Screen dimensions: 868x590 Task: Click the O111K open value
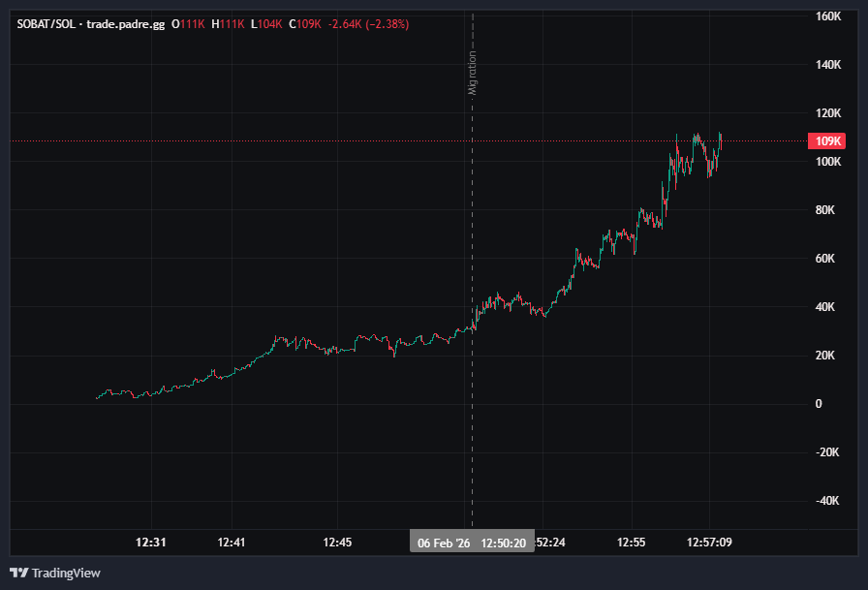[x=188, y=24]
